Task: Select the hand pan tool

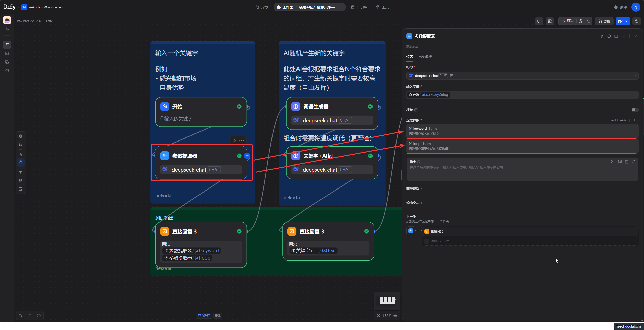Action: [x=21, y=162]
